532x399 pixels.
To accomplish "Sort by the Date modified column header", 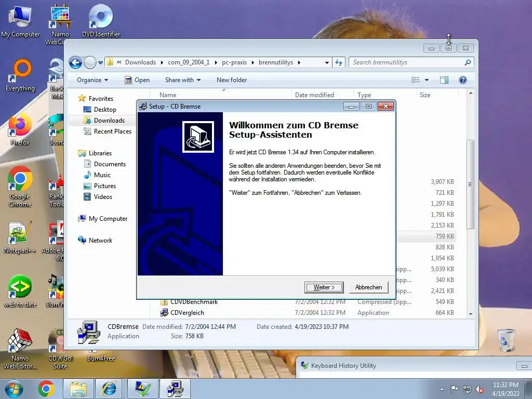I will click(323, 95).
